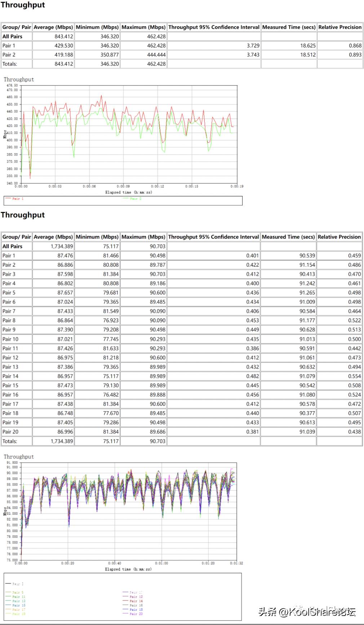
Task: Select the 0.554 relative precision value
Action: 355,376
